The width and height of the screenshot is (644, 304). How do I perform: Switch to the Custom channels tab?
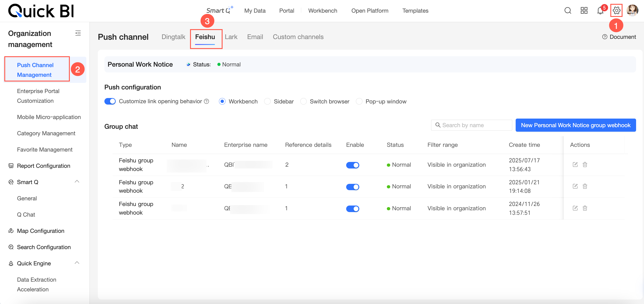click(x=298, y=37)
